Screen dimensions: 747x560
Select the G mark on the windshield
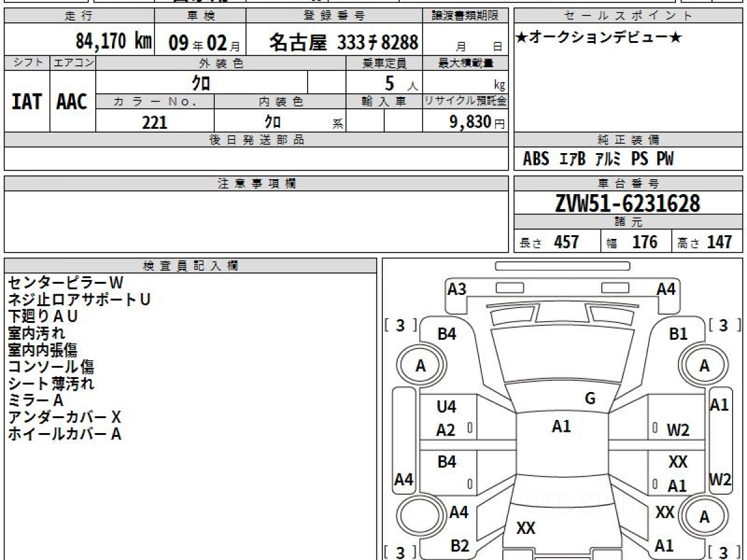click(x=590, y=399)
